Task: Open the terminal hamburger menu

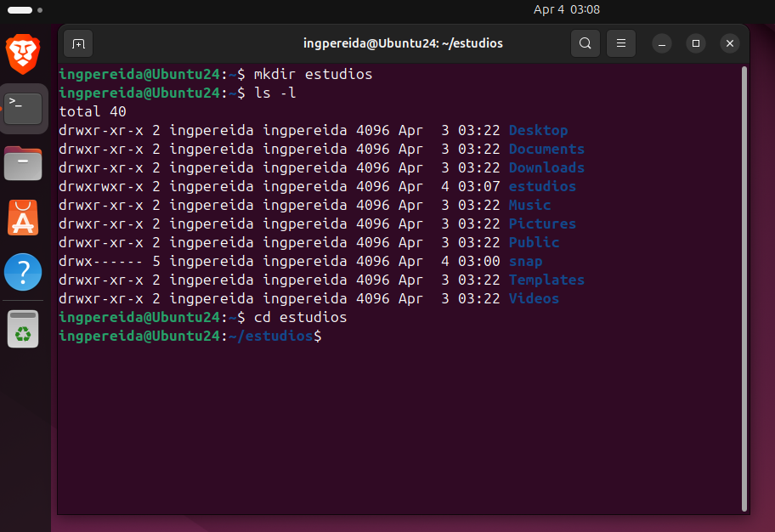Action: [x=621, y=43]
